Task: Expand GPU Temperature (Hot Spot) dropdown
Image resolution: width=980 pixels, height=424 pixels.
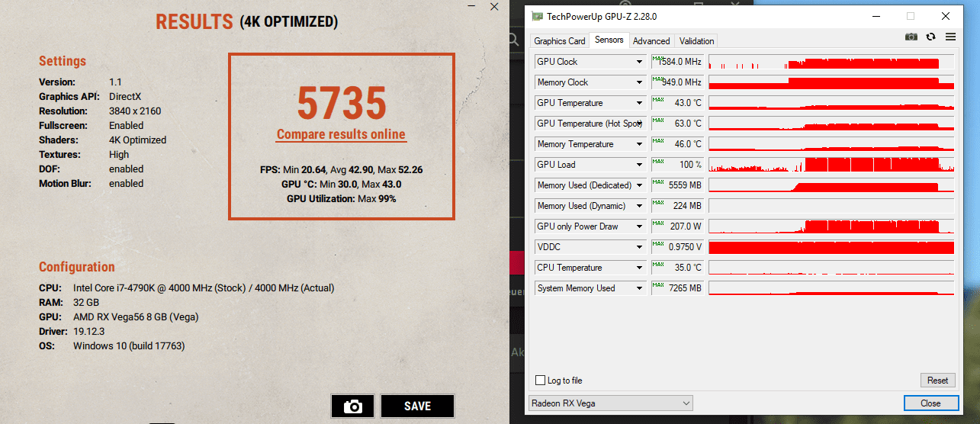Action: tap(640, 124)
